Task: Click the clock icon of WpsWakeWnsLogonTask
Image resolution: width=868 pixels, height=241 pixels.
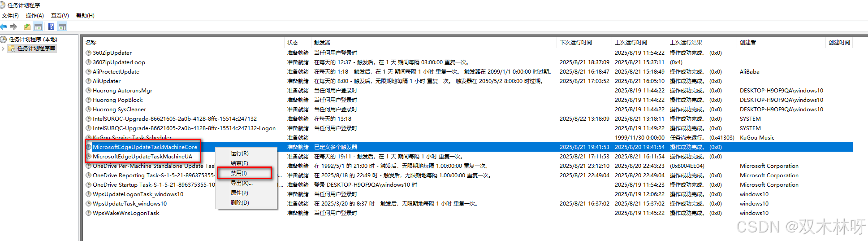Action: (89, 213)
